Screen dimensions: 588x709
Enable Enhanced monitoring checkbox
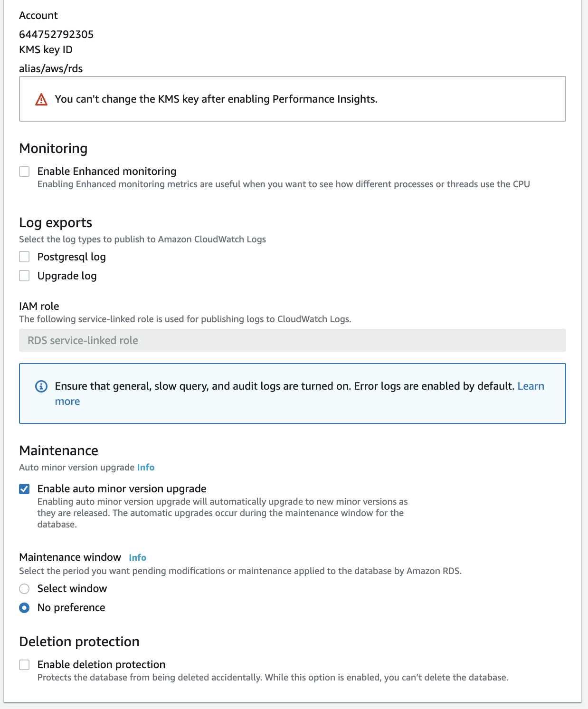(x=24, y=172)
